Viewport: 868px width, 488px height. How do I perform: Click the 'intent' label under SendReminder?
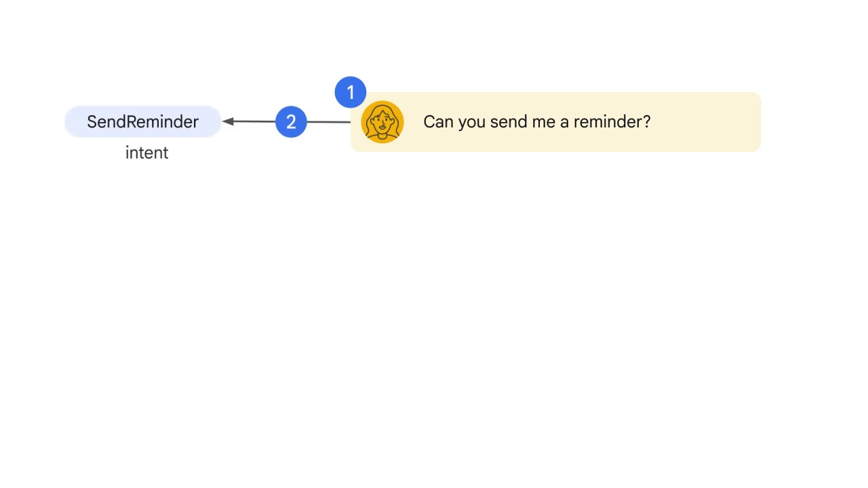[146, 152]
